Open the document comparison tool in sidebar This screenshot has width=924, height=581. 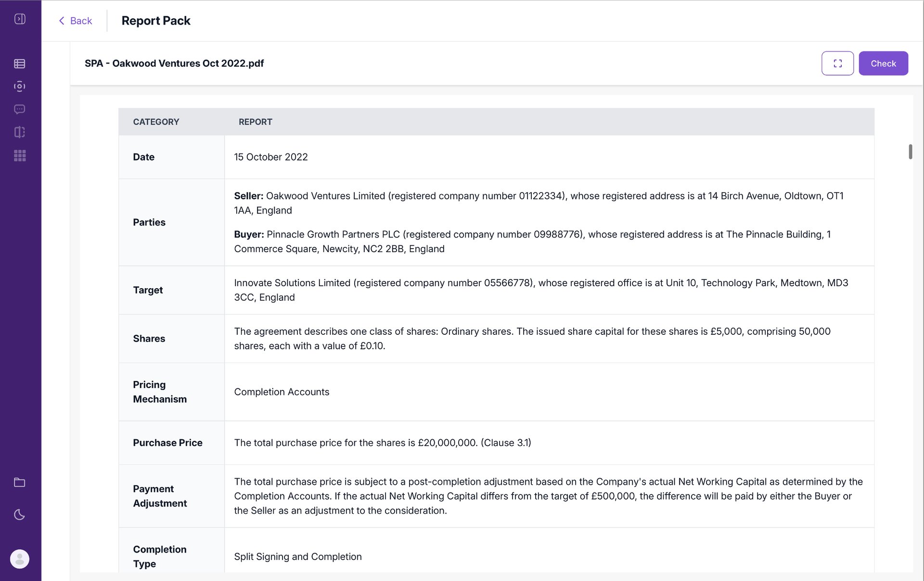pyautogui.click(x=20, y=132)
